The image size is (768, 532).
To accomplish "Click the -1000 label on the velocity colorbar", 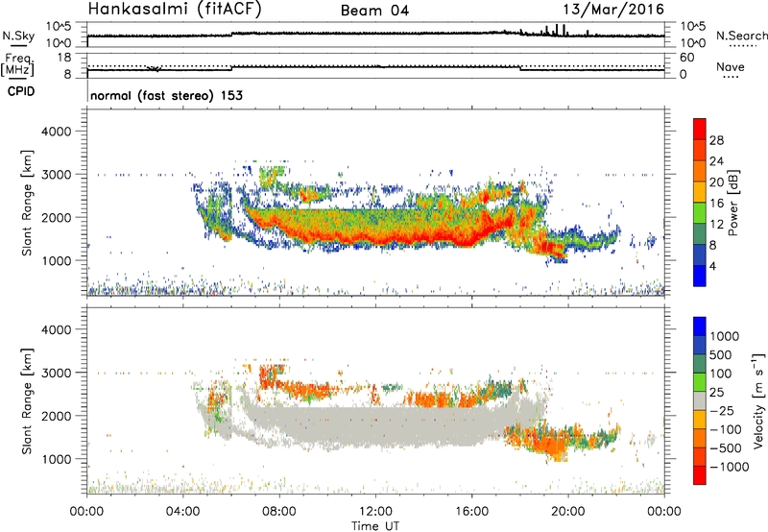I will point(730,467).
